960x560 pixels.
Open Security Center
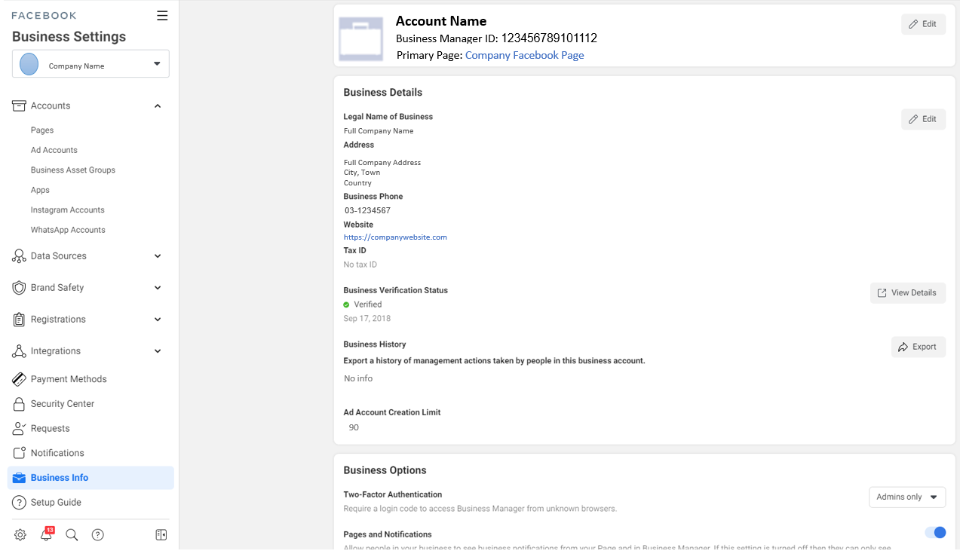[x=63, y=404]
